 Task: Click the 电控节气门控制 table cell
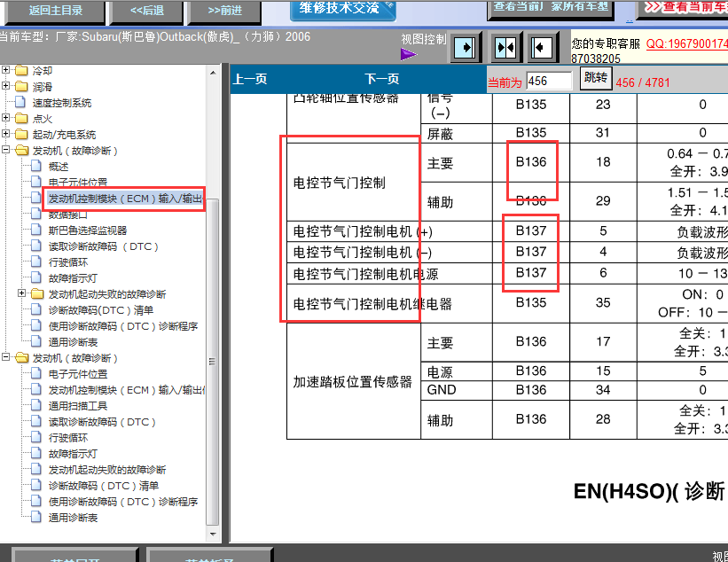[353, 183]
